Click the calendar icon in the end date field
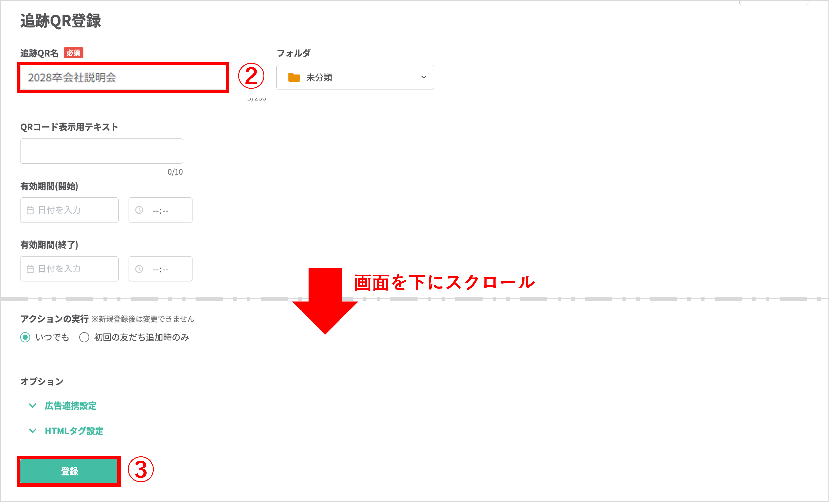 (x=30, y=269)
